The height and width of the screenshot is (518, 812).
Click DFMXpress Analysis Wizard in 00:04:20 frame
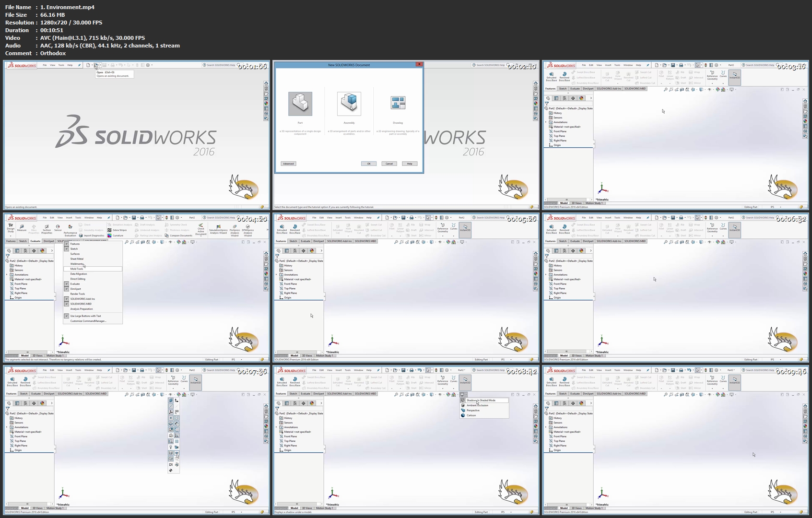coord(247,230)
